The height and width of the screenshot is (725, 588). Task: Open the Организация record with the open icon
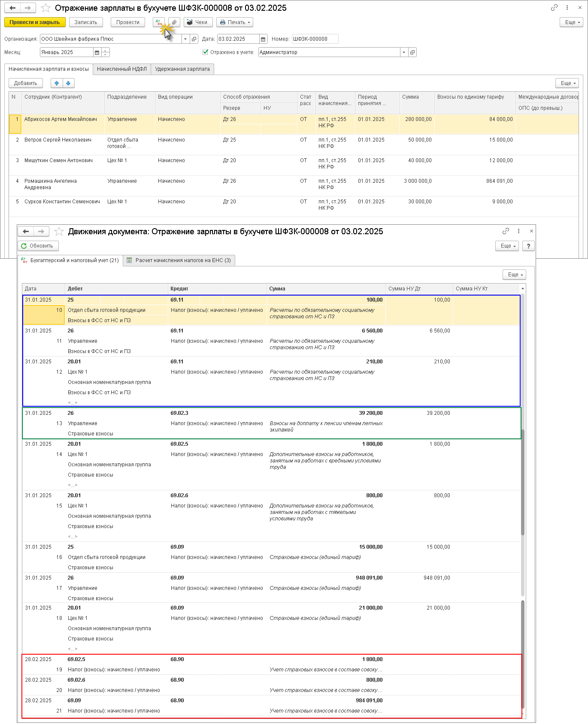click(x=194, y=39)
